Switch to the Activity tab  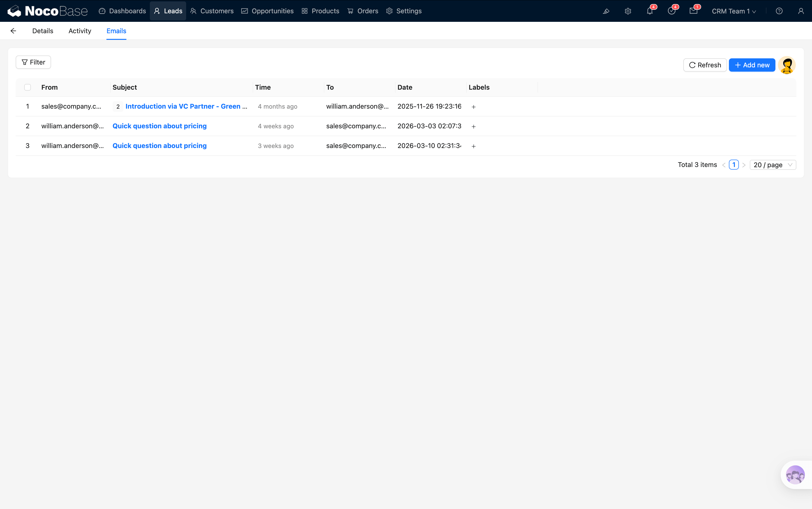point(80,31)
